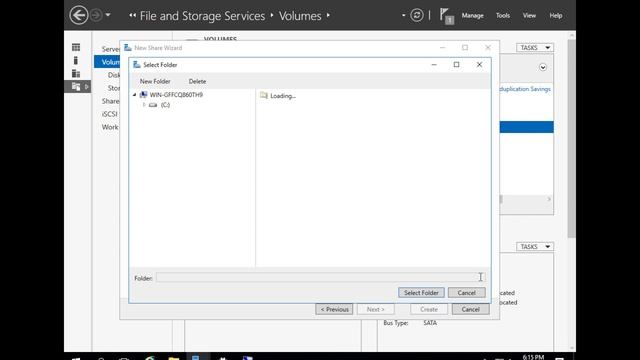Click the SATA bus type value
This screenshot has height=360, width=640.
430,323
